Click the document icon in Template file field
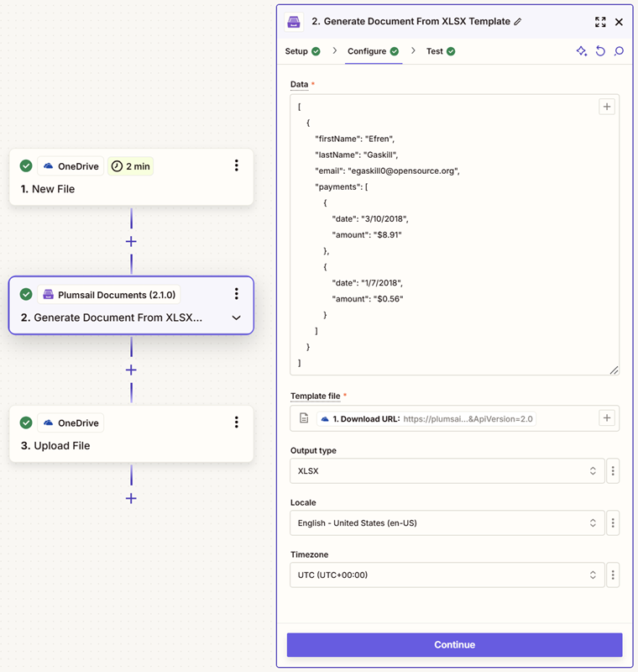Viewport: 638px width, 672px height. pyautogui.click(x=304, y=417)
